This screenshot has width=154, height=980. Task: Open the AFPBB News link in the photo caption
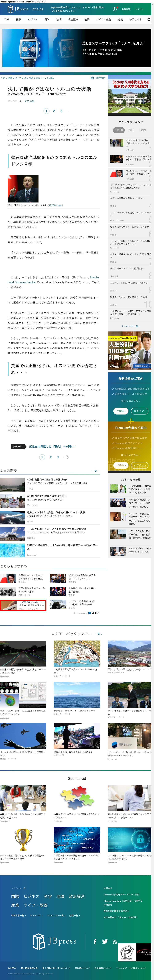[55, 205]
